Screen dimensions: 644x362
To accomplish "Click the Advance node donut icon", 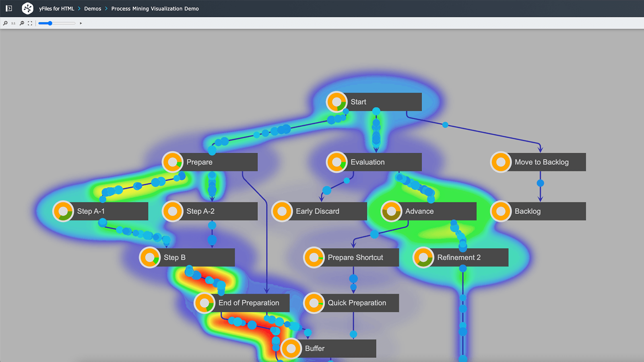I will pyautogui.click(x=392, y=211).
